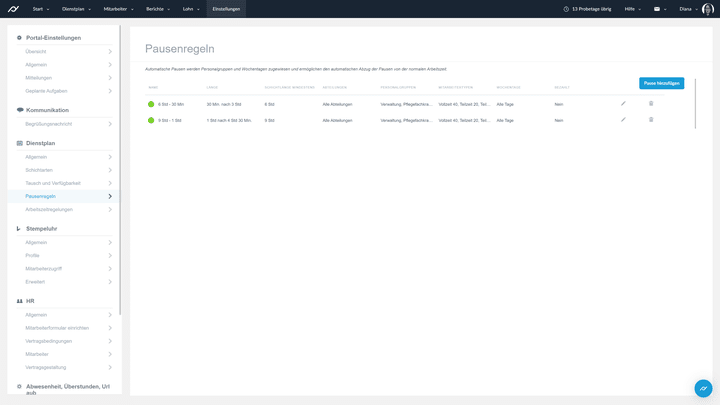Open the Hilfe dropdown

(x=632, y=9)
